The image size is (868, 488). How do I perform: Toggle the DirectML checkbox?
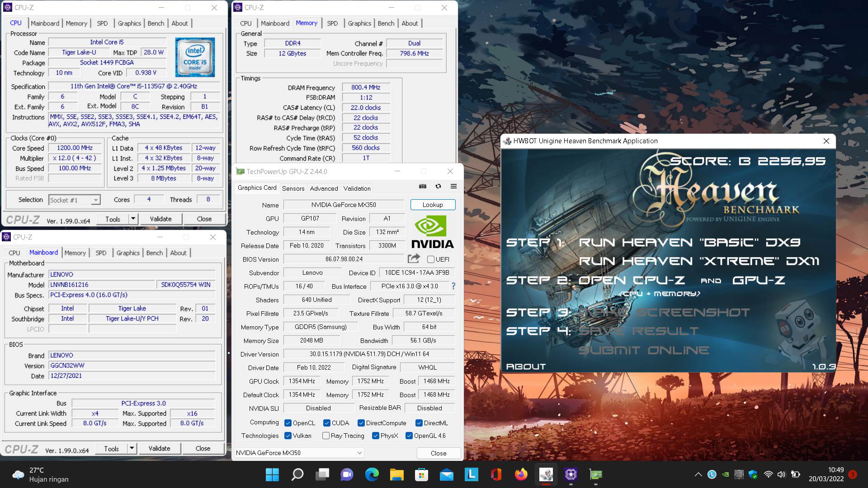coord(419,423)
